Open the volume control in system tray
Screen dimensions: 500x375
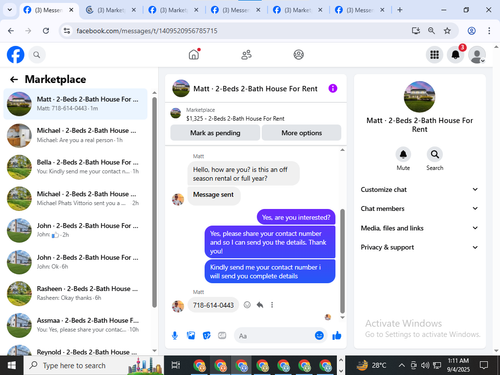point(425,365)
